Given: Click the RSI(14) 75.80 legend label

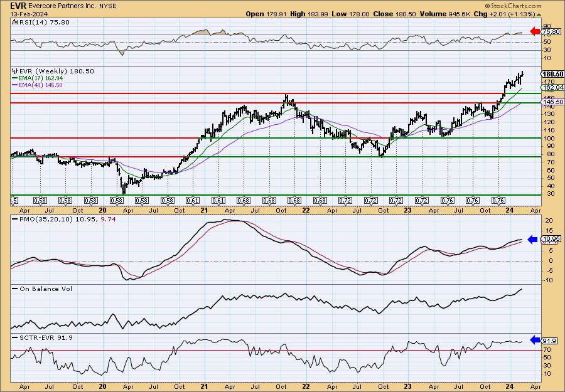Looking at the screenshot, I should pyautogui.click(x=44, y=22).
